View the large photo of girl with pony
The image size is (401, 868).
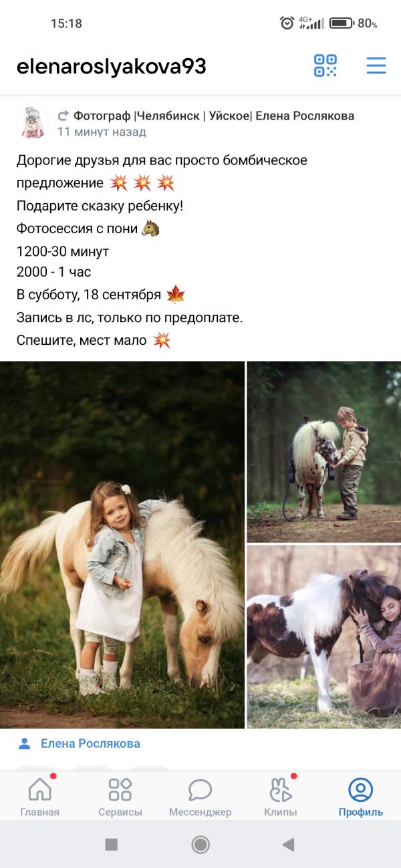coord(122,545)
